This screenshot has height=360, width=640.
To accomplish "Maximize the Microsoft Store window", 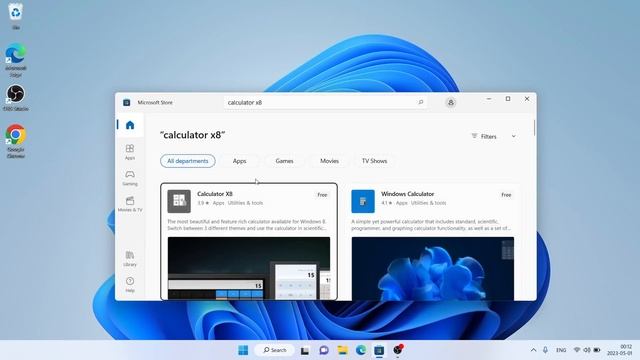I will (508, 99).
